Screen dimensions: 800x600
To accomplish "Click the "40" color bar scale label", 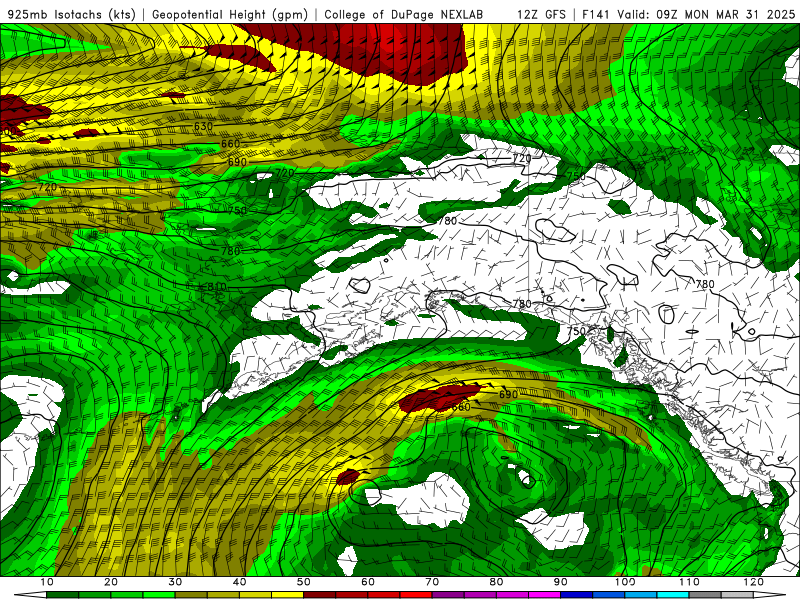I will click(x=239, y=582).
